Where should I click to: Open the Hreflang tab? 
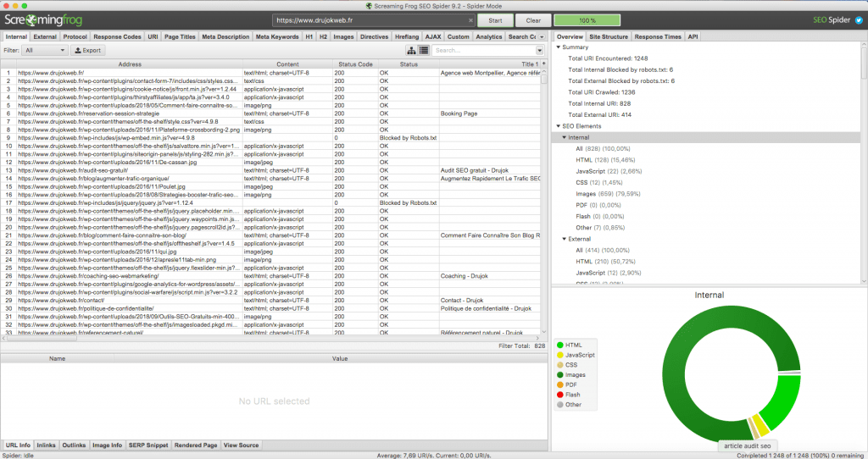click(x=407, y=37)
